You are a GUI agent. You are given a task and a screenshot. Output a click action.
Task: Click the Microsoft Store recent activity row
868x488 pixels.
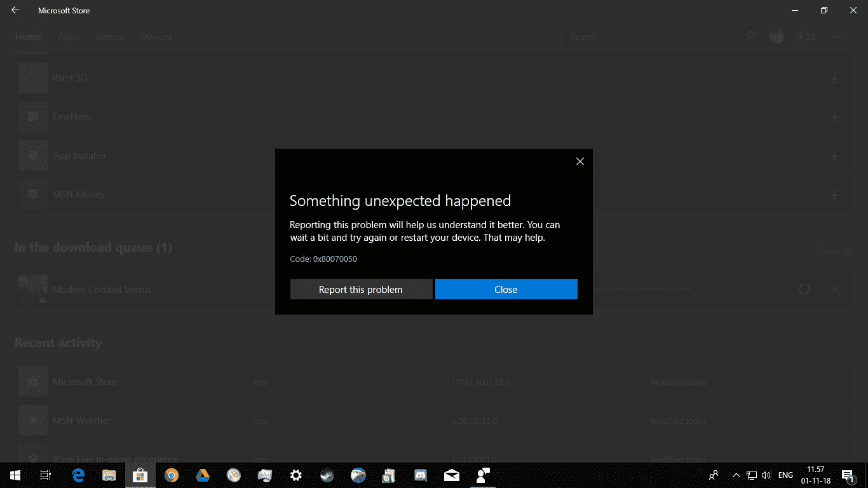[x=434, y=382]
